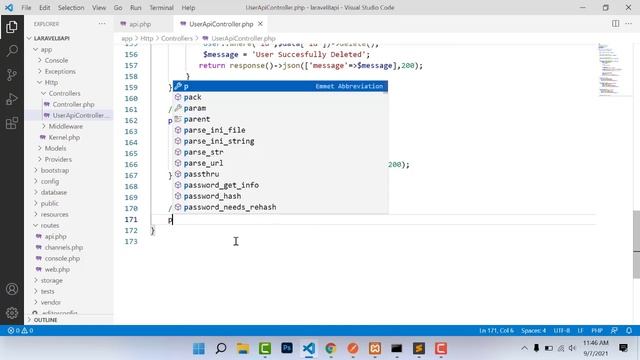Viewport: 640px width, 360px height.
Task: Click the feedback icon in status bar
Action: [x=614, y=331]
